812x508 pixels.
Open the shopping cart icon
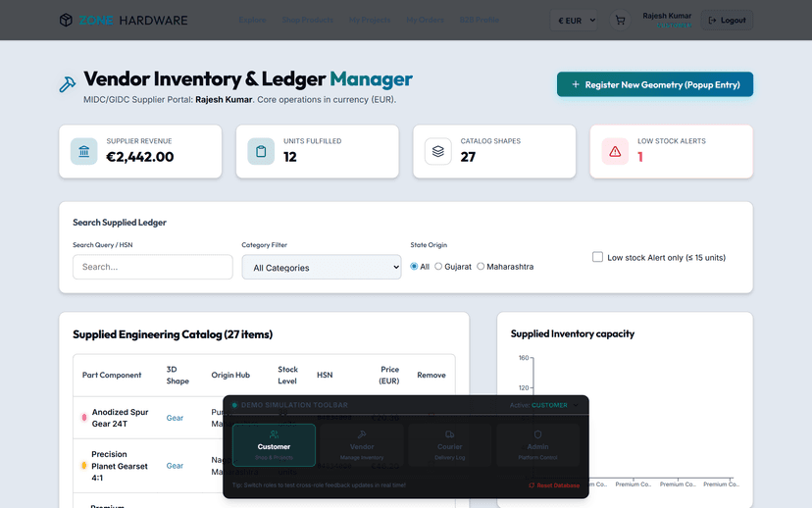coord(620,21)
